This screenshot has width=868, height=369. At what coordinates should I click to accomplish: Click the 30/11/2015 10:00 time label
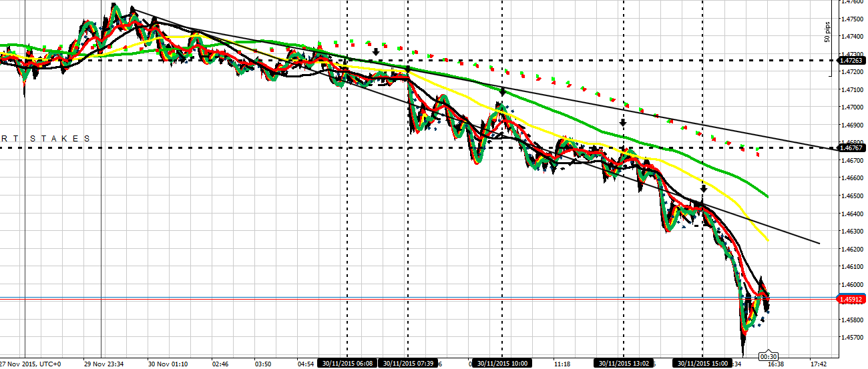coord(502,364)
